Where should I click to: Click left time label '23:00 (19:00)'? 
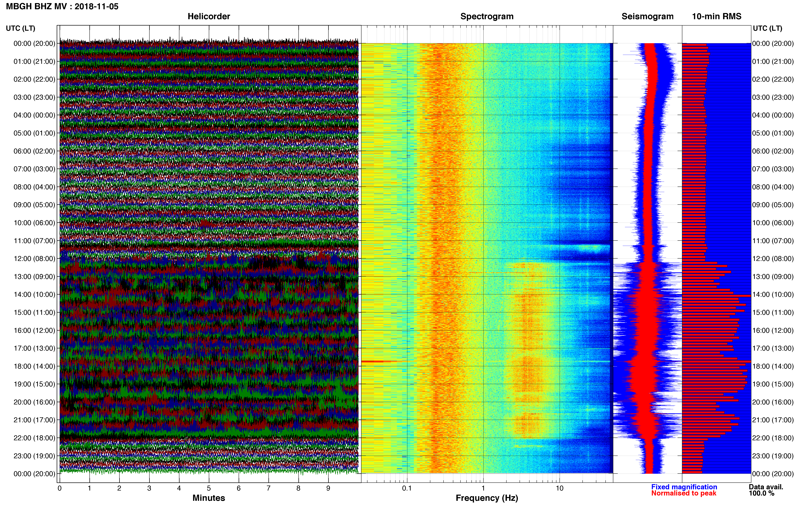[34, 456]
